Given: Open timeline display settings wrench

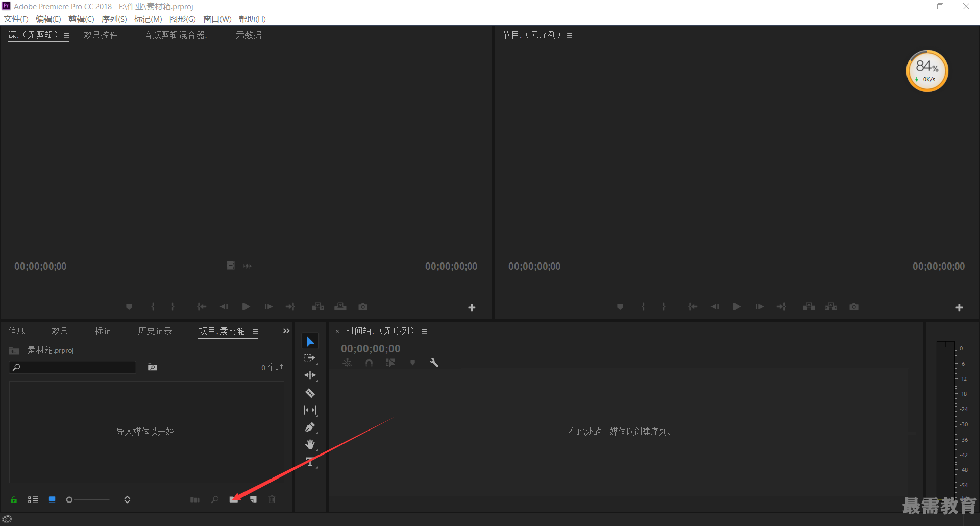Looking at the screenshot, I should (434, 363).
